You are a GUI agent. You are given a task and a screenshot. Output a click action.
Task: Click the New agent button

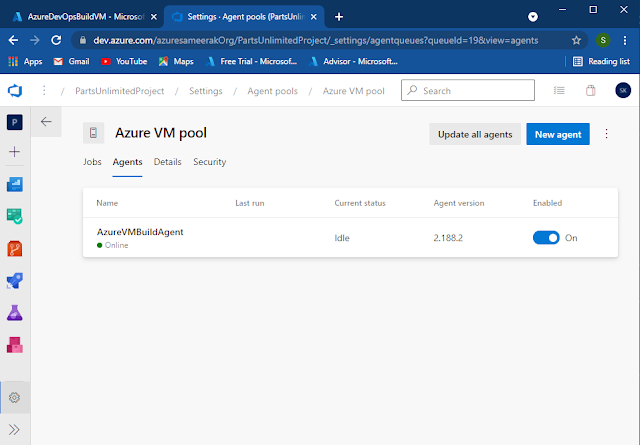click(558, 134)
